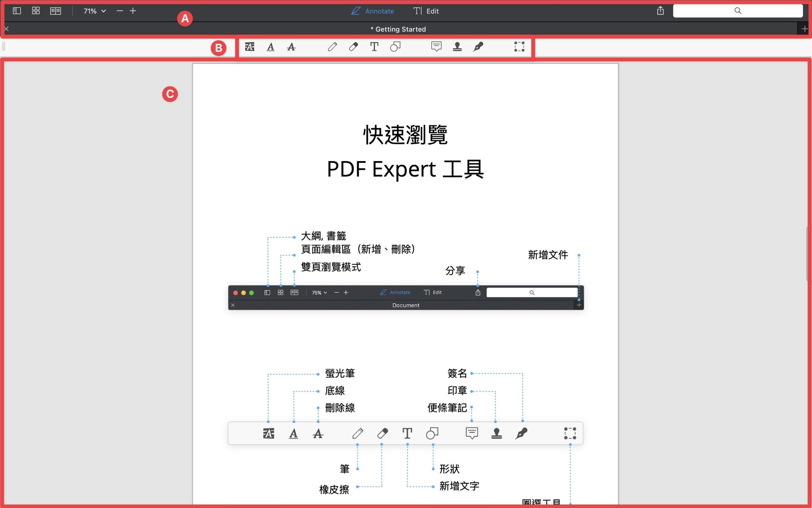Click the 便條筆記 label in the document
The height and width of the screenshot is (508, 812).
447,408
